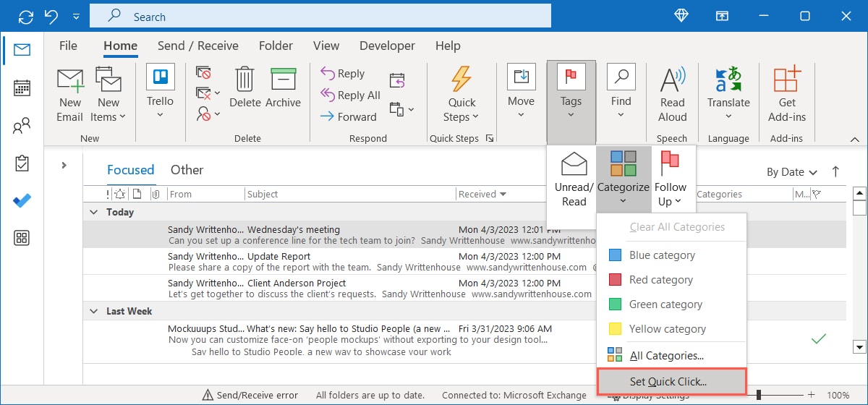Viewport: 868px width, 405px height.
Task: Choose Green category from the menu
Action: pyautogui.click(x=671, y=304)
